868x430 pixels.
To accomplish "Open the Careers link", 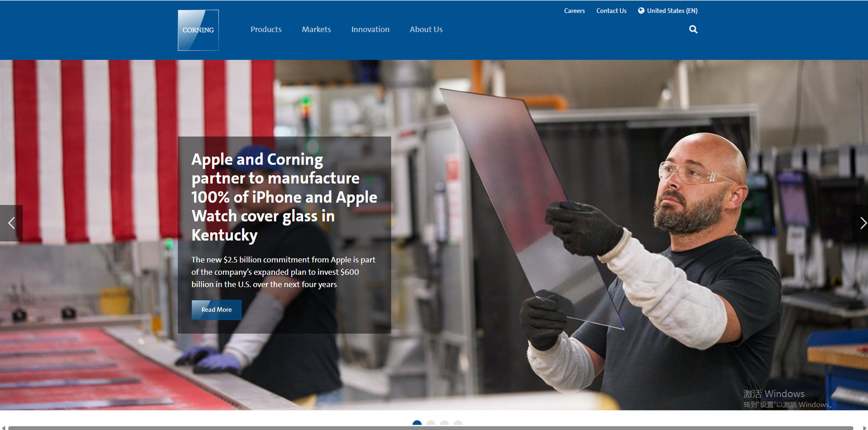I will pos(574,11).
